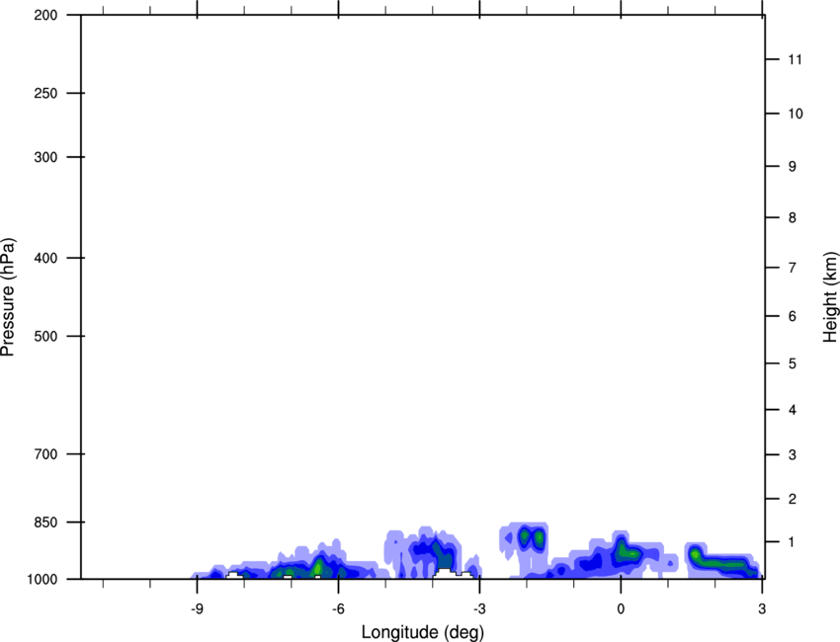Pick the 9 km height label
This screenshot has width=840, height=642.
pyautogui.click(x=793, y=167)
